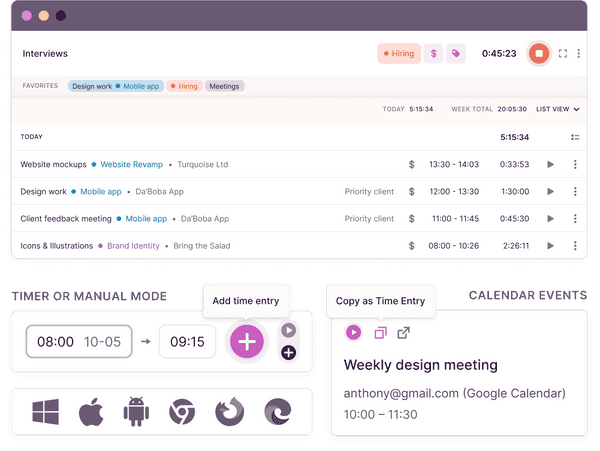Open timer bar more options menu

click(x=579, y=54)
